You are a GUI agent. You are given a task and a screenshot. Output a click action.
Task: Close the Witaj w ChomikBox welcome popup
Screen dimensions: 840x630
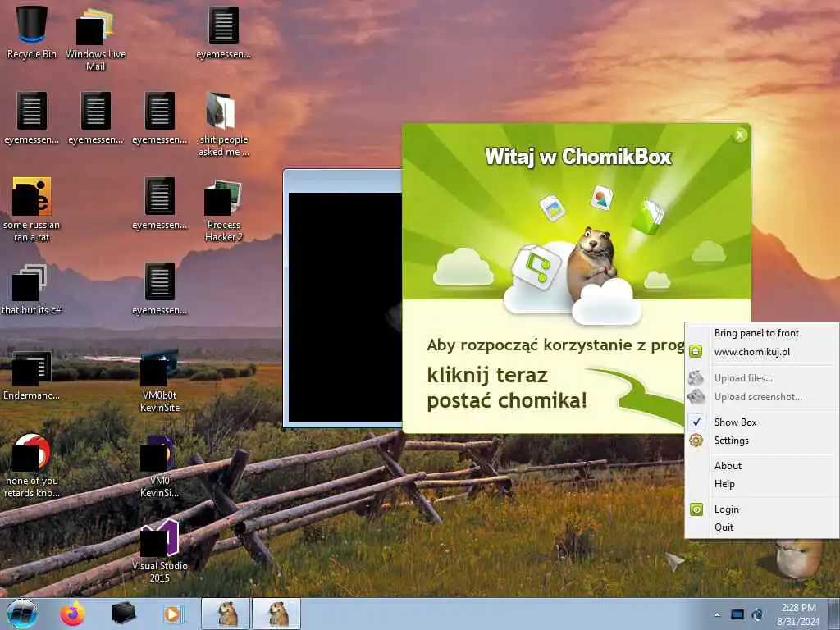click(740, 135)
